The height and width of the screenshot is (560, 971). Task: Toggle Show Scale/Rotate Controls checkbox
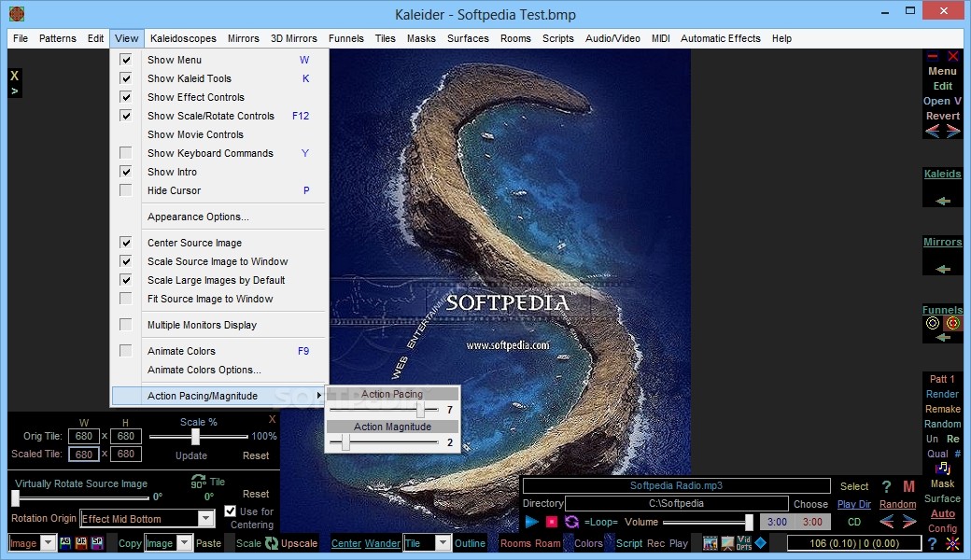(x=126, y=116)
